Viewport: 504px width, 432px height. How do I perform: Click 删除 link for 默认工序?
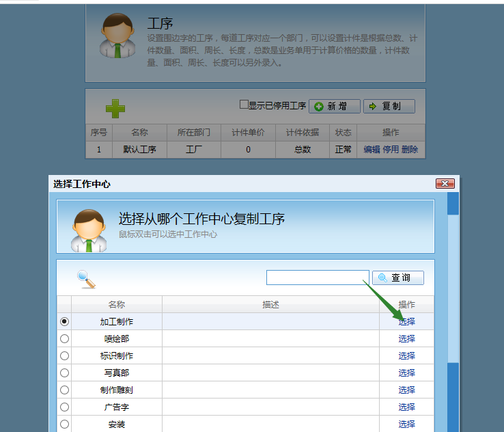tap(410, 150)
